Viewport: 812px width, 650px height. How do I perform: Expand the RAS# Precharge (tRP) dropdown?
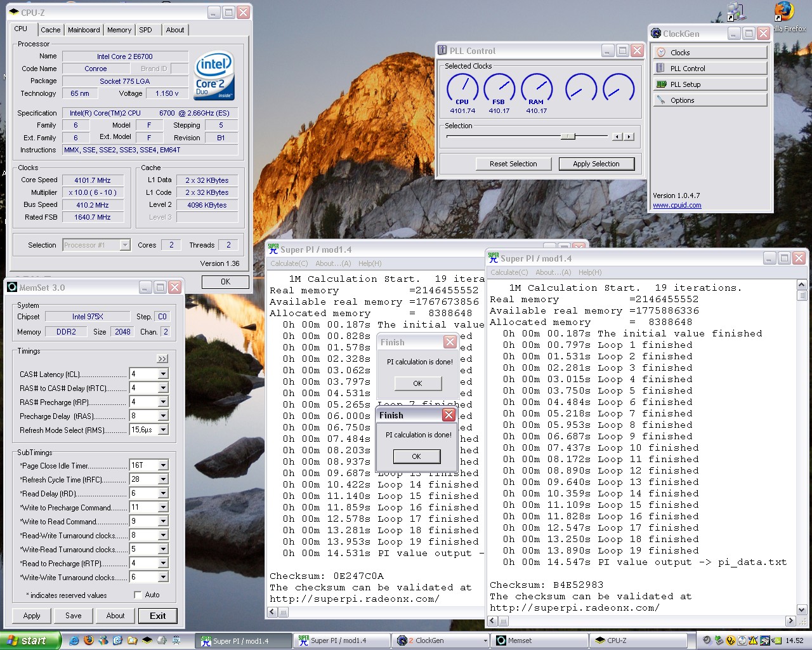pos(163,402)
